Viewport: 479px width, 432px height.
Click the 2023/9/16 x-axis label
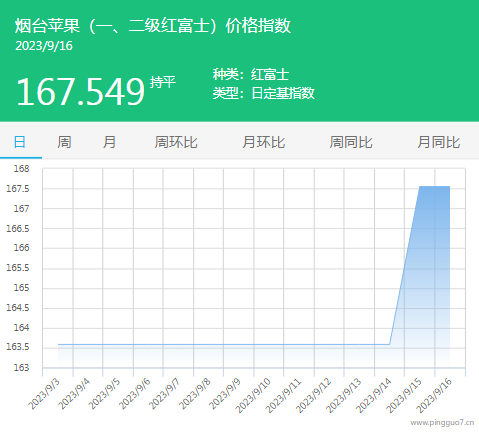click(x=434, y=395)
